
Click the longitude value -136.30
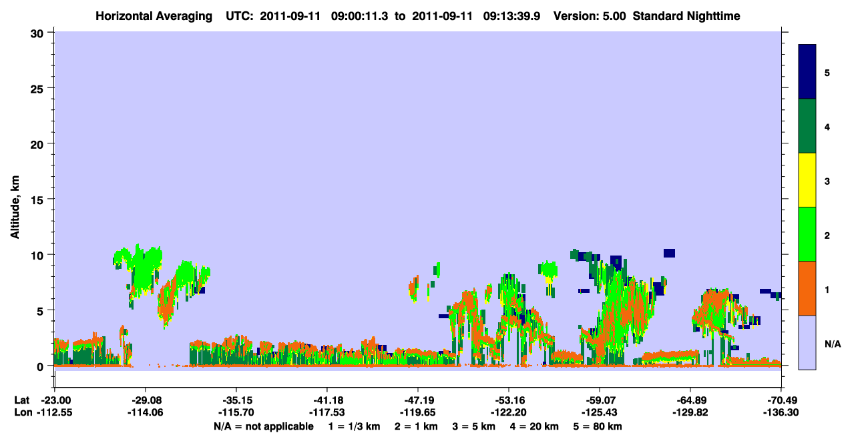click(781, 413)
